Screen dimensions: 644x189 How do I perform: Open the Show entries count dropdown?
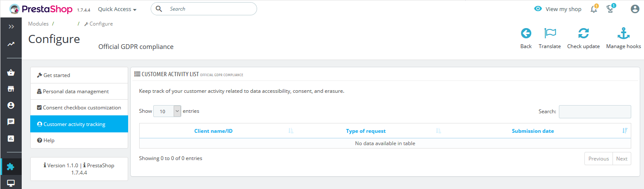click(167, 111)
